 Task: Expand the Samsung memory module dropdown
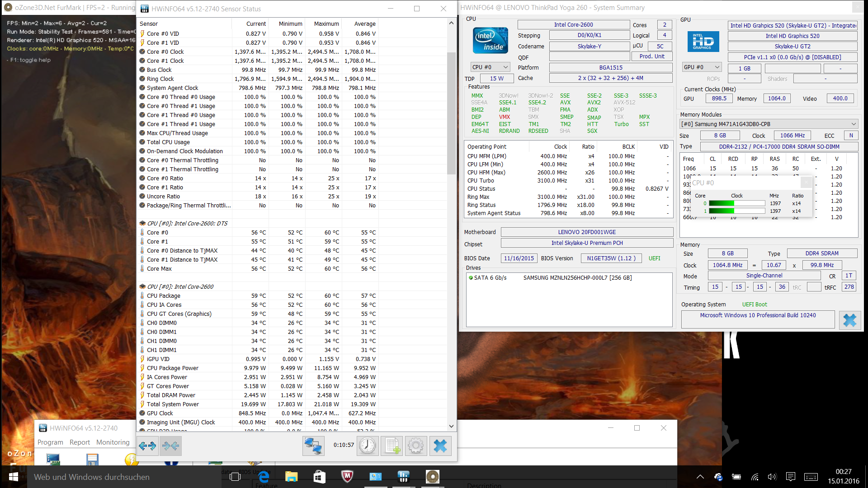coord(769,124)
